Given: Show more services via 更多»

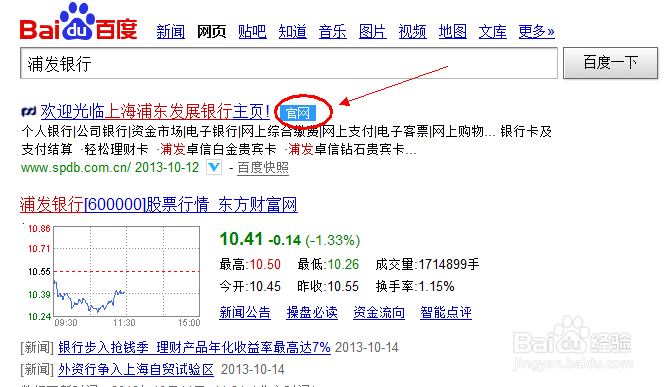Looking at the screenshot, I should pyautogui.click(x=536, y=32).
